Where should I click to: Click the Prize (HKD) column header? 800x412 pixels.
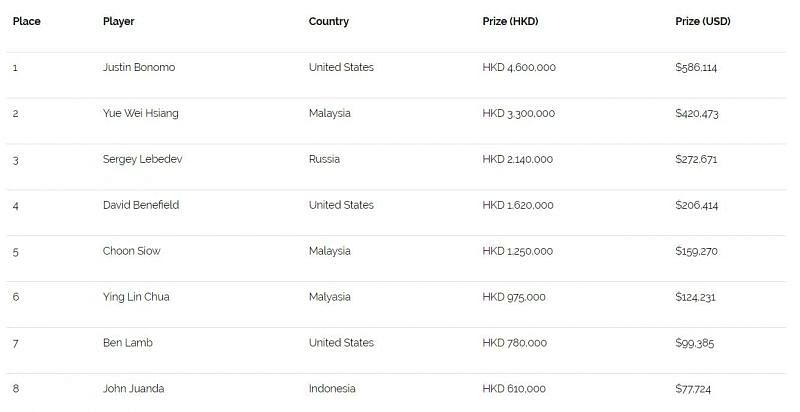pos(511,21)
